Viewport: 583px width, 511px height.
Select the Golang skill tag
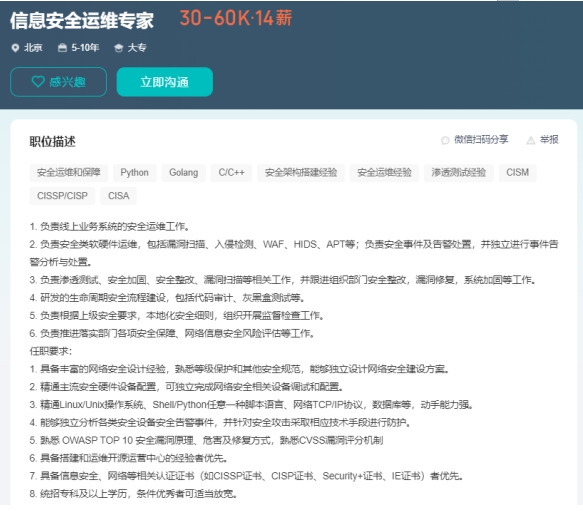[x=184, y=173]
